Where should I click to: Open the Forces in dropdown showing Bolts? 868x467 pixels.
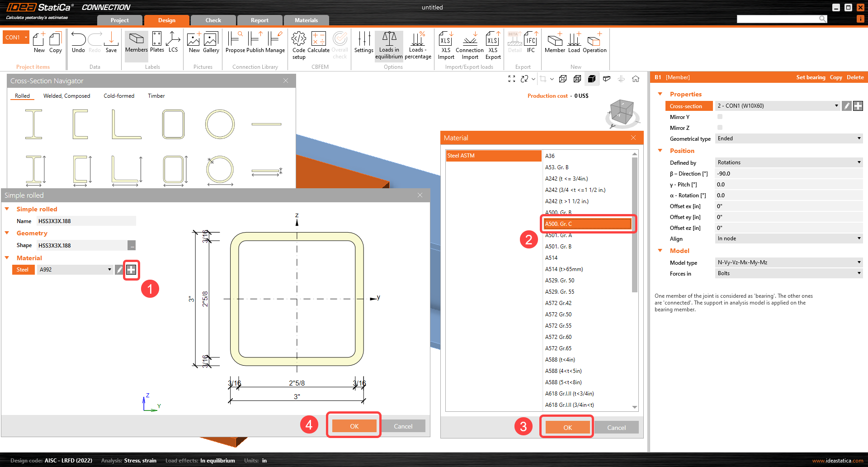tap(859, 273)
